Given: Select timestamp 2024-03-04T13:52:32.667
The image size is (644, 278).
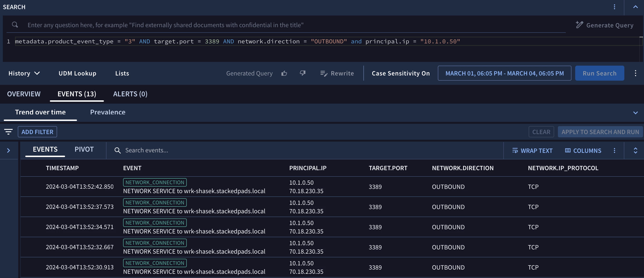Looking at the screenshot, I should 80,247.
